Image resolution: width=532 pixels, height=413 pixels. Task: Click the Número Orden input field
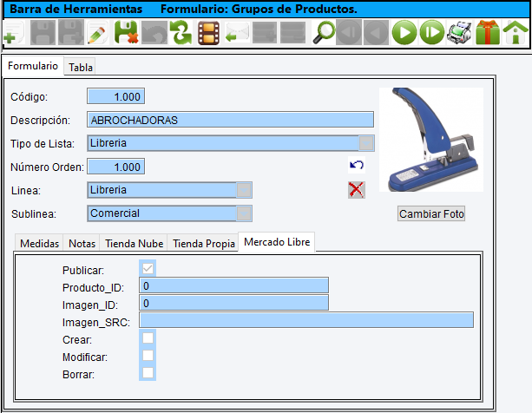[115, 167]
